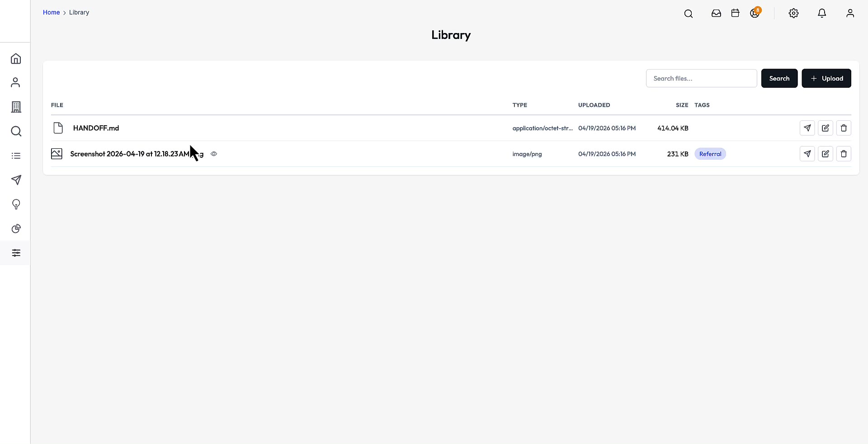Click the Library breadcrumb text
Screen dimensions: 868x444
point(79,12)
